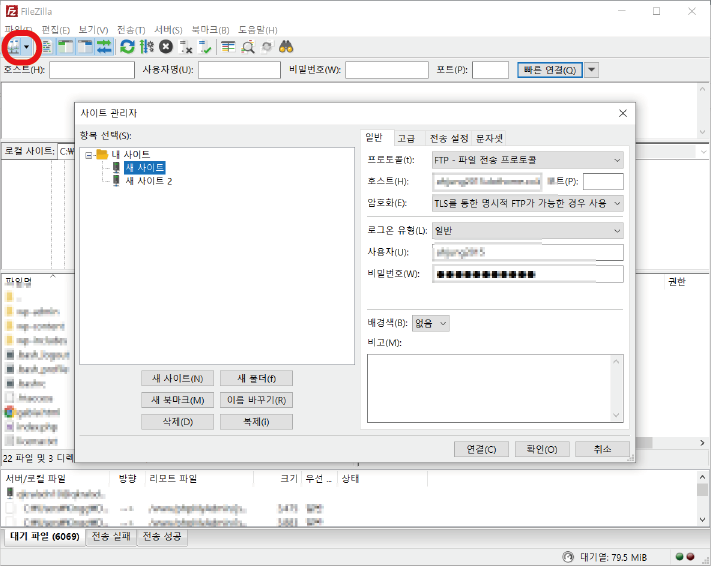Click the 새 사이트(N) button
The image size is (711, 566).
[177, 378]
